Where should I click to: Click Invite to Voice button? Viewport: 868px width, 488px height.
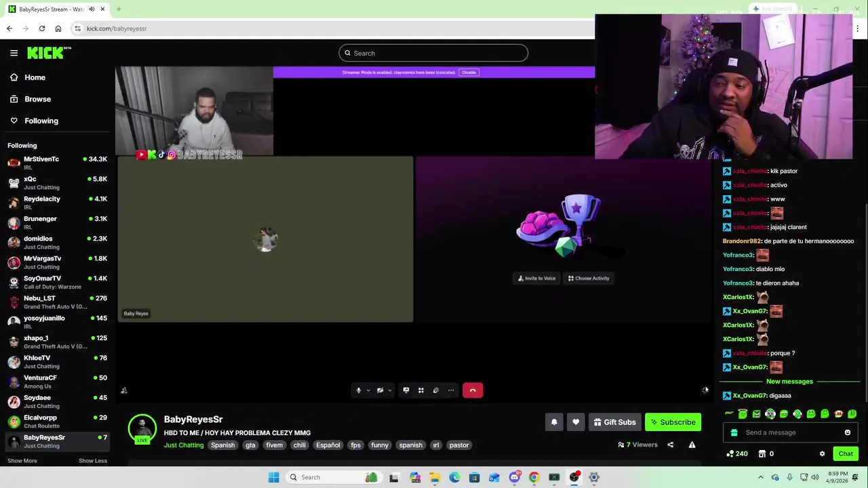[536, 278]
